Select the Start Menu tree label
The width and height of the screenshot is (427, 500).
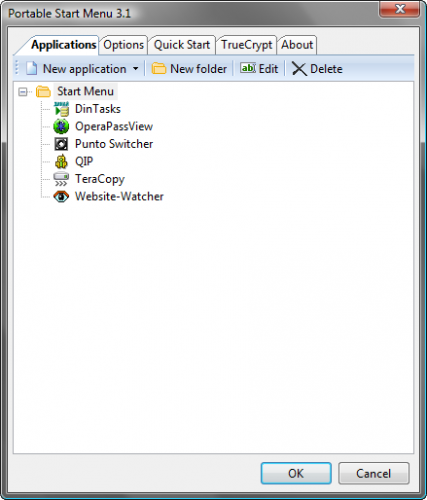click(85, 91)
